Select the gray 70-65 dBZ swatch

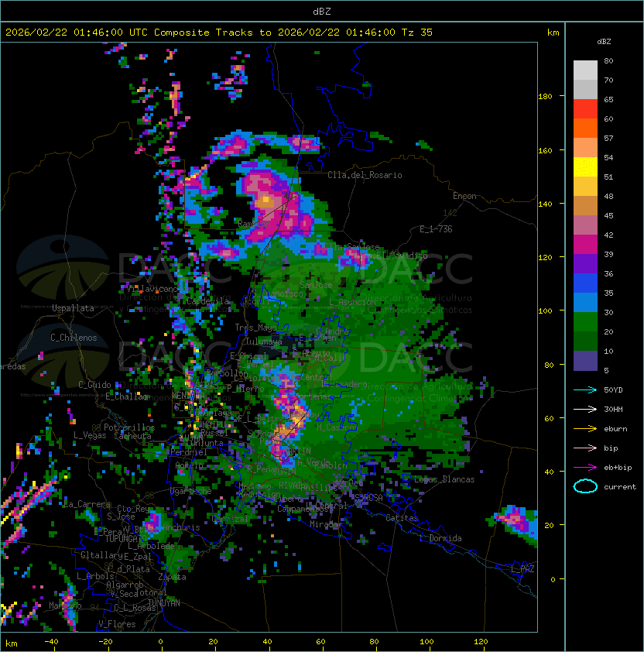(585, 89)
